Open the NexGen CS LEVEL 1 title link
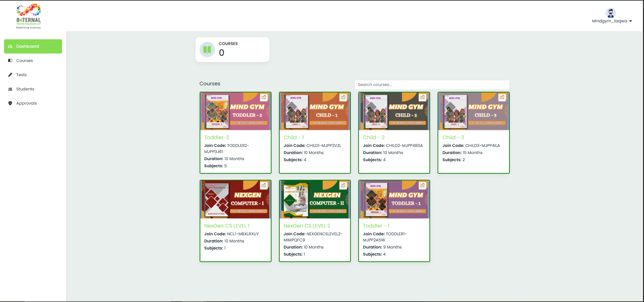Image resolution: width=644 pixels, height=302 pixels. (227, 226)
